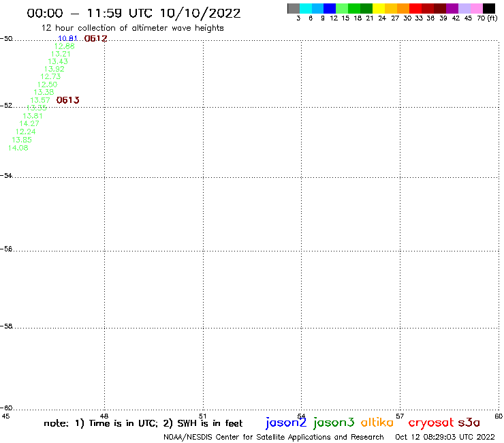
Task: Click the lavender swatch in the color scale
Action: [464, 8]
